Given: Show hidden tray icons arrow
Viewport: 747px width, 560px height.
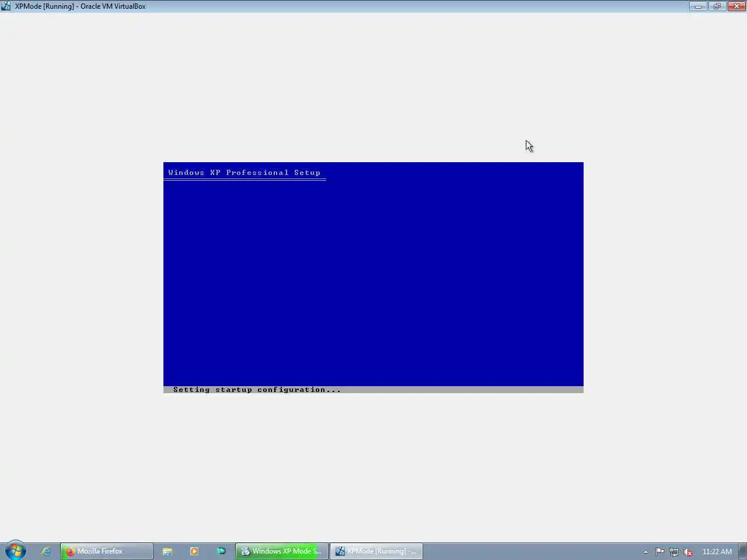Looking at the screenshot, I should (645, 552).
